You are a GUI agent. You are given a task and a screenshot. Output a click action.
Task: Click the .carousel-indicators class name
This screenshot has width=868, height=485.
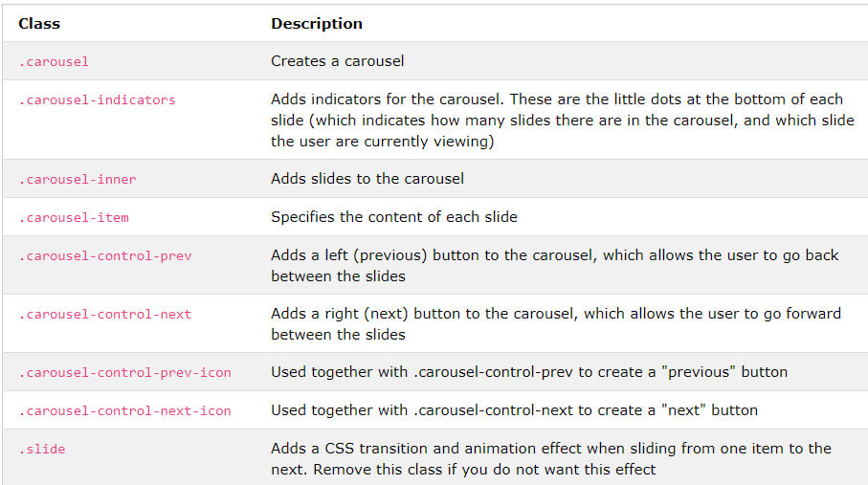[x=97, y=99]
